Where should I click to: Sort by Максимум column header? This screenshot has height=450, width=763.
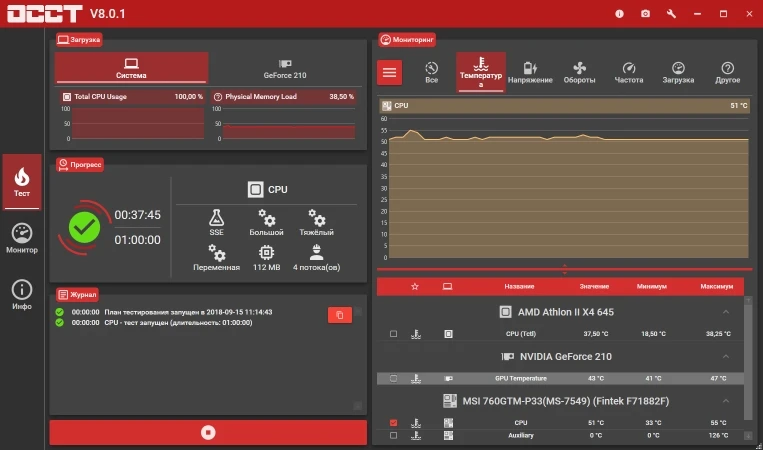[x=717, y=287]
